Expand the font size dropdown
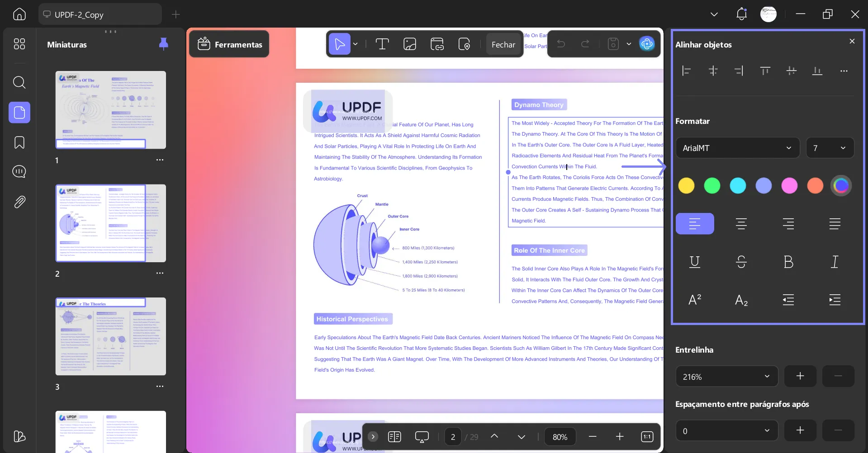Image resolution: width=868 pixels, height=453 pixels. [x=830, y=148]
